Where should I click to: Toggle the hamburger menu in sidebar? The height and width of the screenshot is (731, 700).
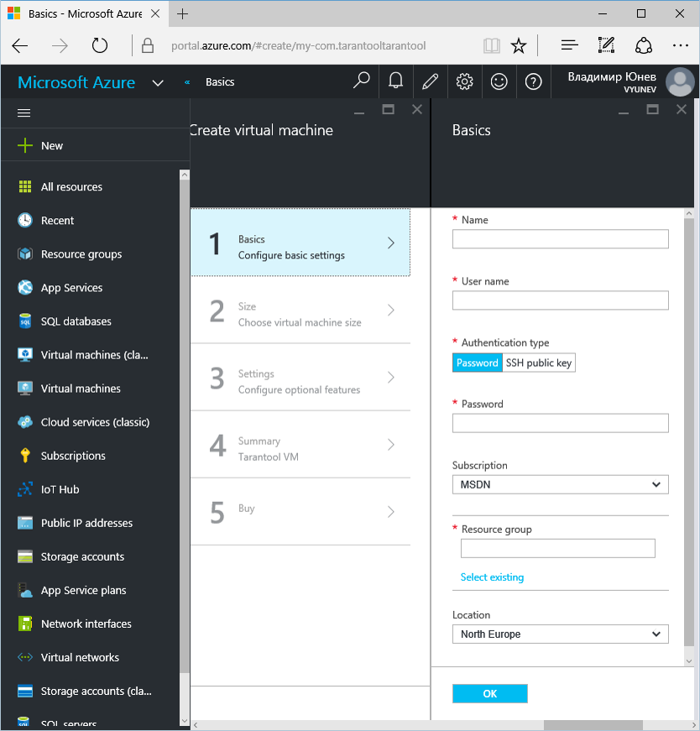24,112
